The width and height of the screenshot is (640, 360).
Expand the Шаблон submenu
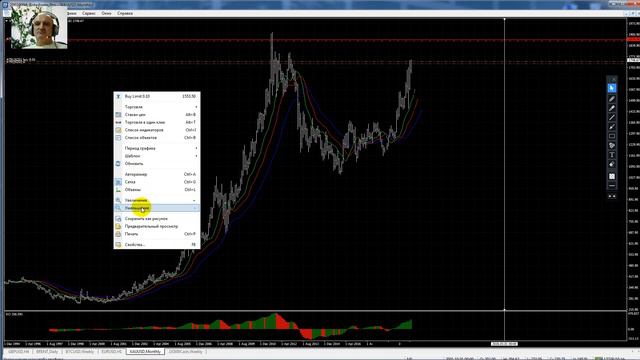pos(157,156)
